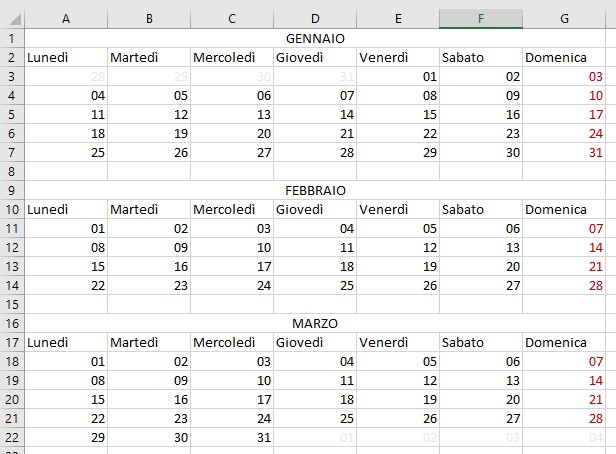Viewport: 616px width, 454px height.
Task: Select column A header
Action: click(x=66, y=18)
